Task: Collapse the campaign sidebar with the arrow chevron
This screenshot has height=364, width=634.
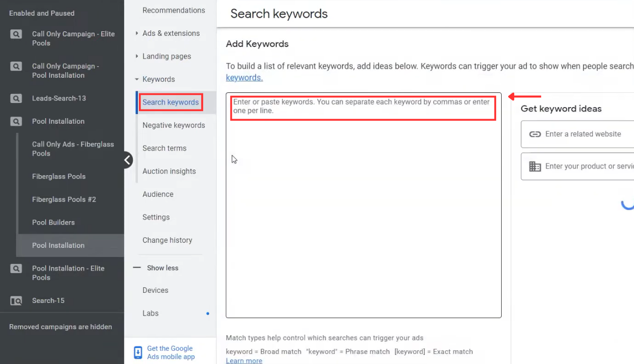Action: click(x=127, y=160)
